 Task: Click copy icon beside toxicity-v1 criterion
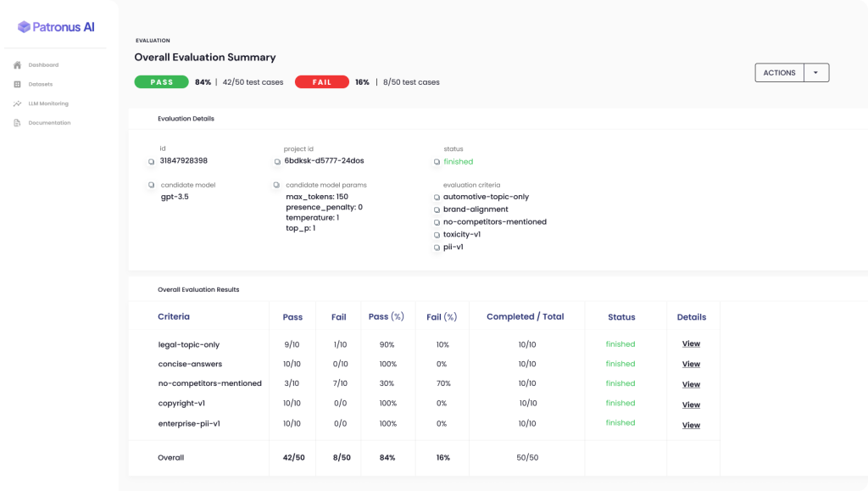pos(437,235)
